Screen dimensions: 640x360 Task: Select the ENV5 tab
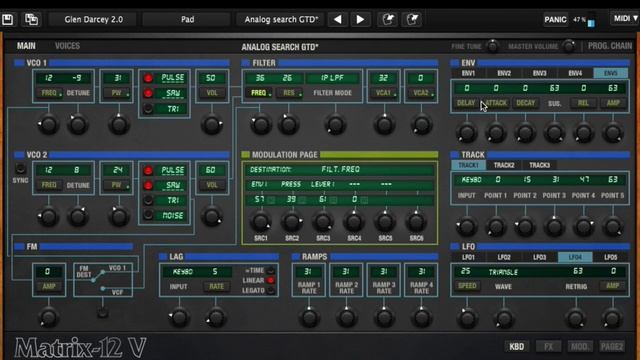[611, 73]
